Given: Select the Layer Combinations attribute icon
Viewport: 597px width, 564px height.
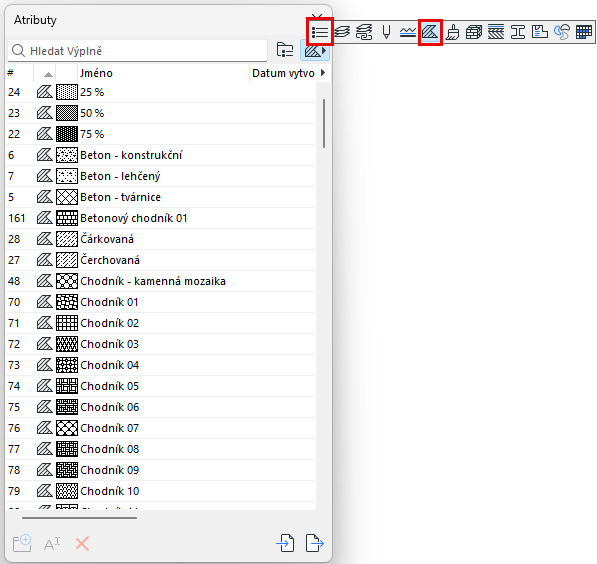Looking at the screenshot, I should (x=364, y=32).
